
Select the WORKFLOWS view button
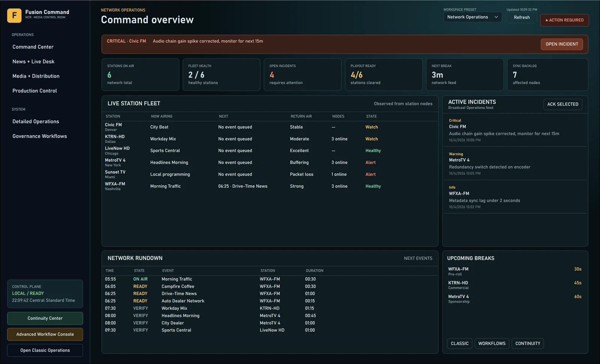pyautogui.click(x=492, y=344)
